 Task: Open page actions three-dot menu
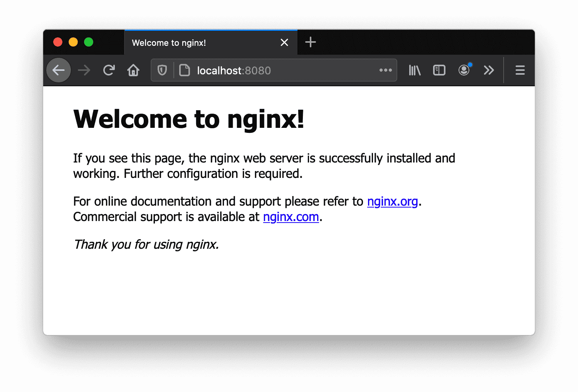point(385,70)
